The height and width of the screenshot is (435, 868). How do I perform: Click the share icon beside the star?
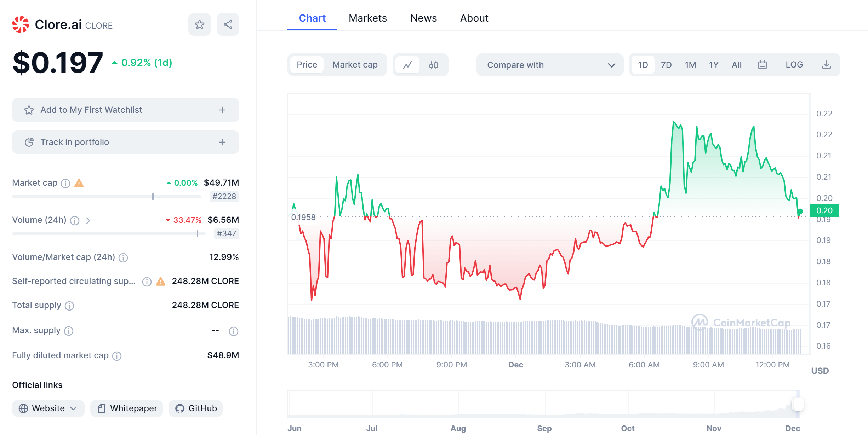tap(228, 24)
